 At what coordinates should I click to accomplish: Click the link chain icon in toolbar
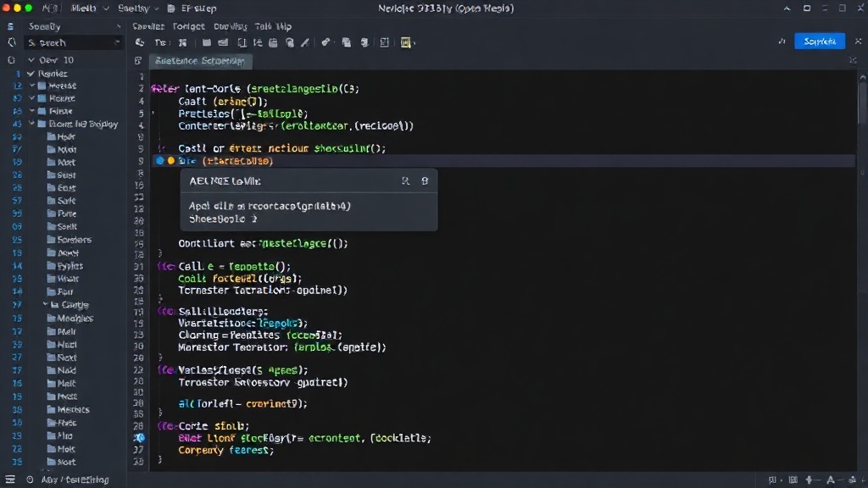coord(325,42)
